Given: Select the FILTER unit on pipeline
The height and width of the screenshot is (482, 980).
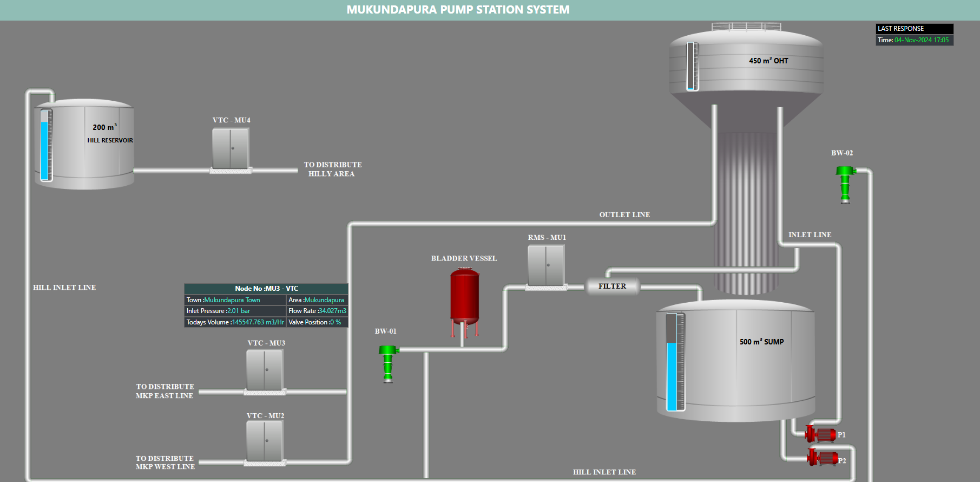Looking at the screenshot, I should coord(612,286).
